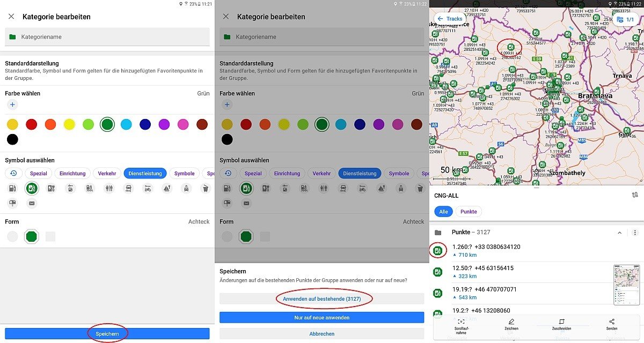Select the envelope post symbol in left screen
The width and height of the screenshot is (644, 343).
(32, 203)
